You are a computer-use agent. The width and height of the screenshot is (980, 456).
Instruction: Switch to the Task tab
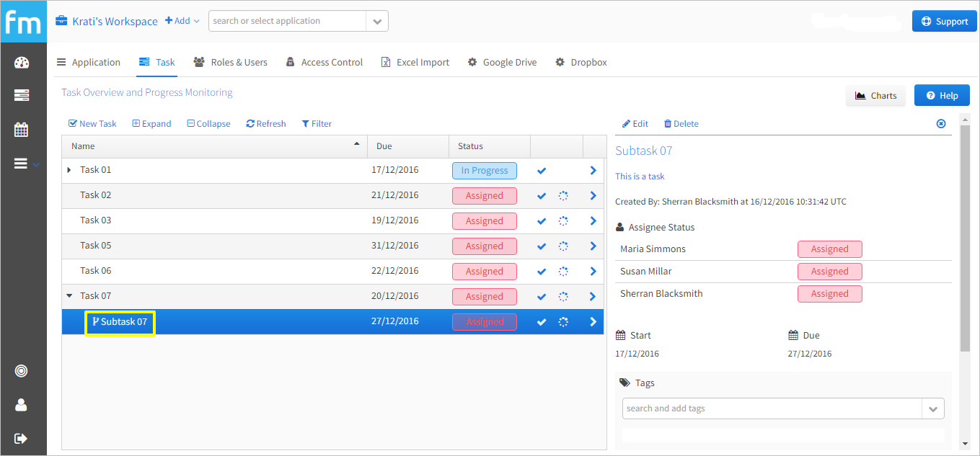[x=157, y=62]
